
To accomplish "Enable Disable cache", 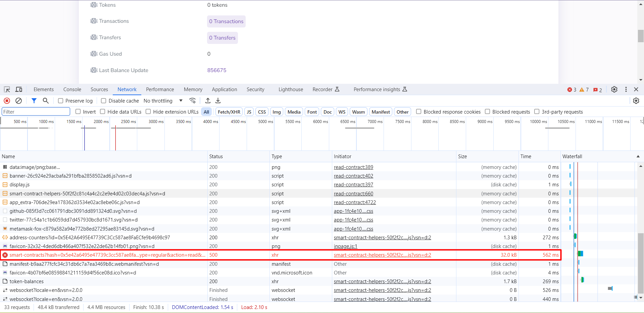I will pos(103,101).
